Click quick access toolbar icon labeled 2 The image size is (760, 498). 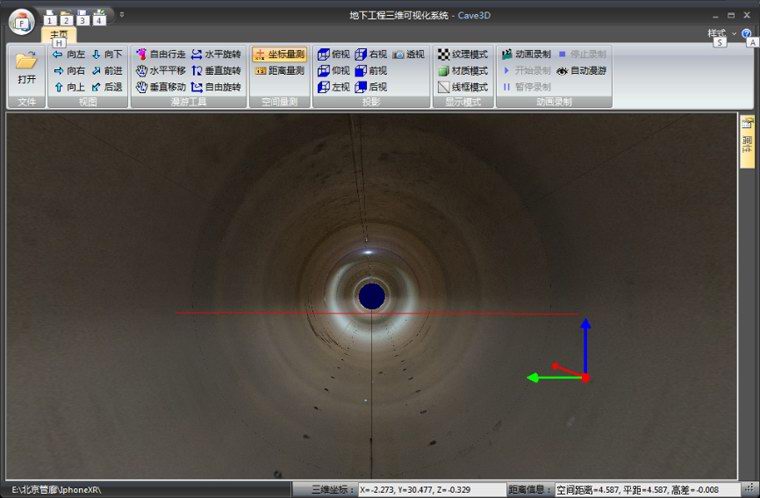click(66, 18)
